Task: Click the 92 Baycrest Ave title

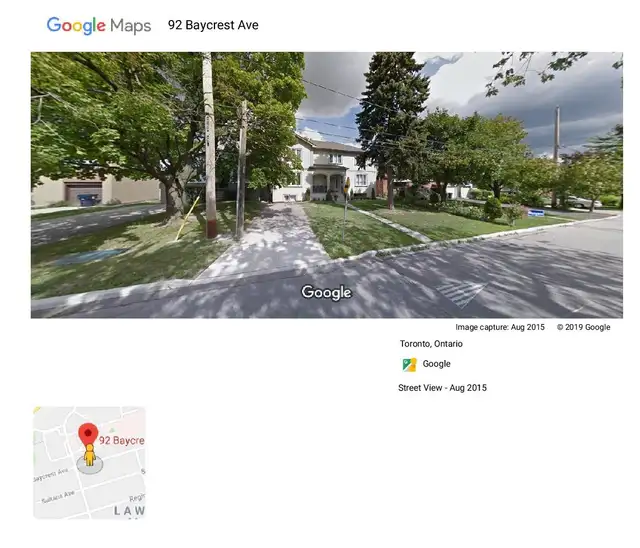Action: pos(213,25)
